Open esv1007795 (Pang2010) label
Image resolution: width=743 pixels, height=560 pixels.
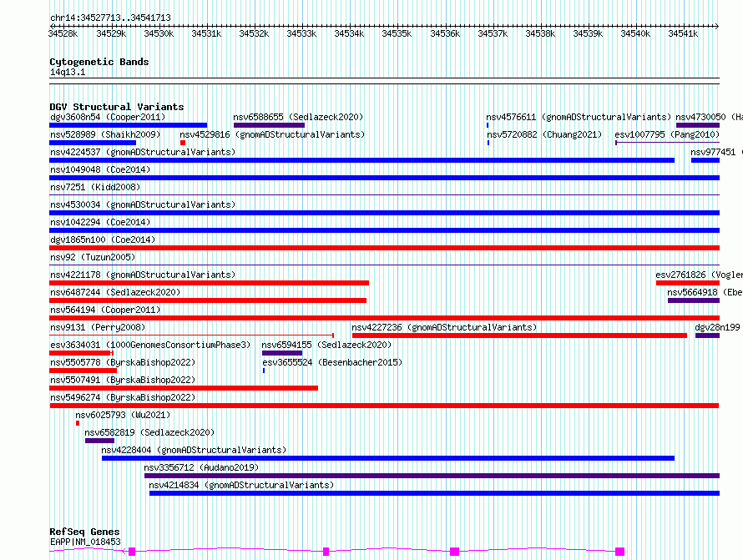click(667, 134)
